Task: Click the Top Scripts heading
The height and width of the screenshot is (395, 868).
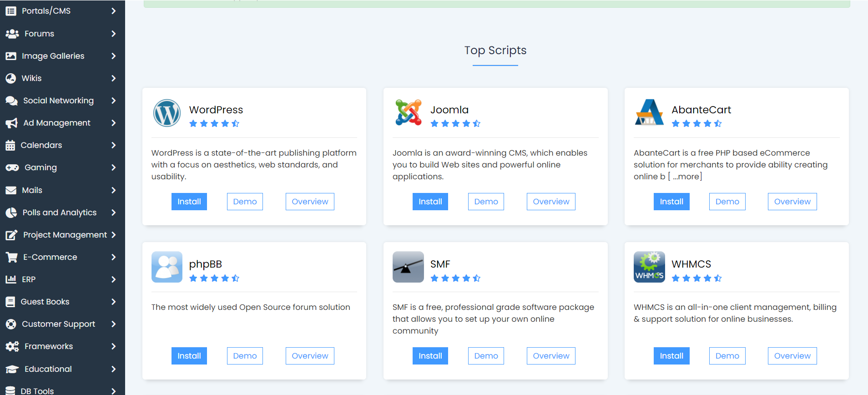Action: 495,51
